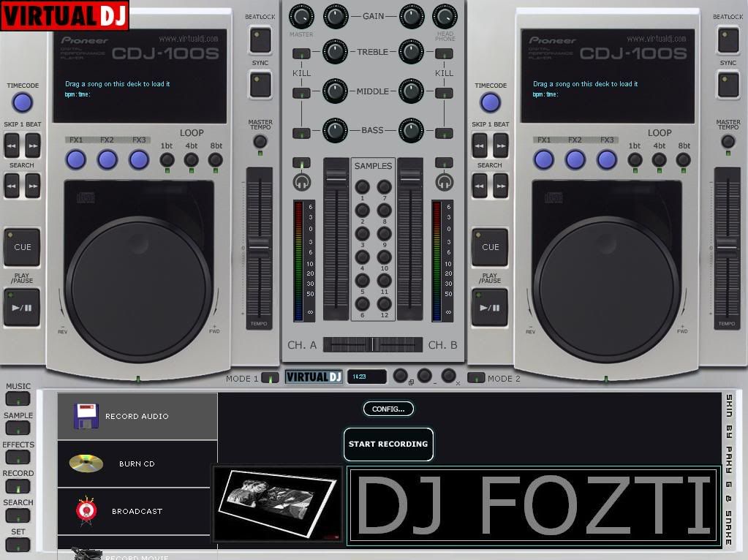This screenshot has width=748, height=560.
Task: Search forward on left deck
Action: (x=32, y=186)
